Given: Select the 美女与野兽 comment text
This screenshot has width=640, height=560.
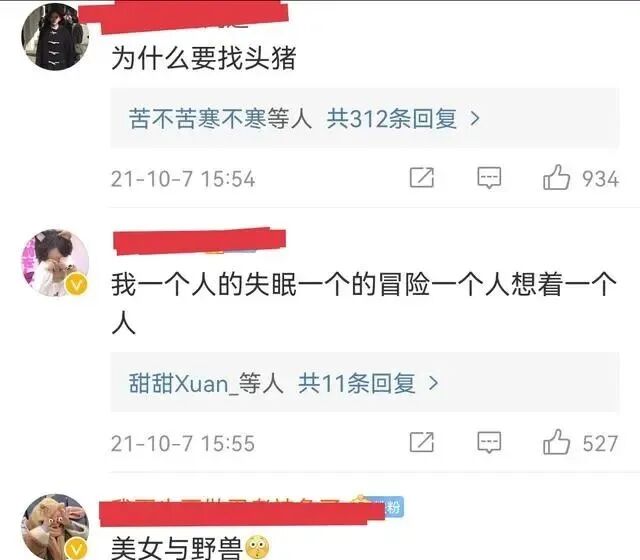Looking at the screenshot, I should coord(177,548).
